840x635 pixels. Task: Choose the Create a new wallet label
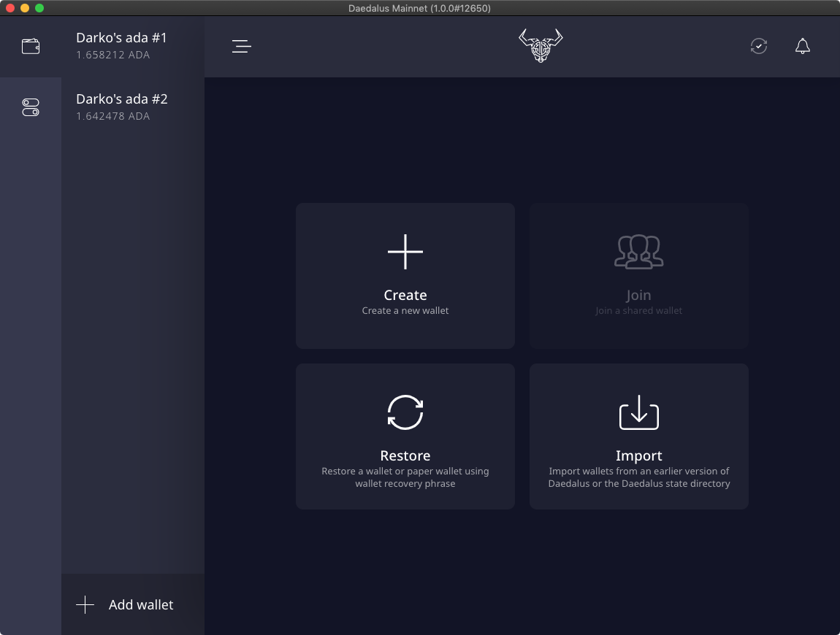[x=405, y=311]
